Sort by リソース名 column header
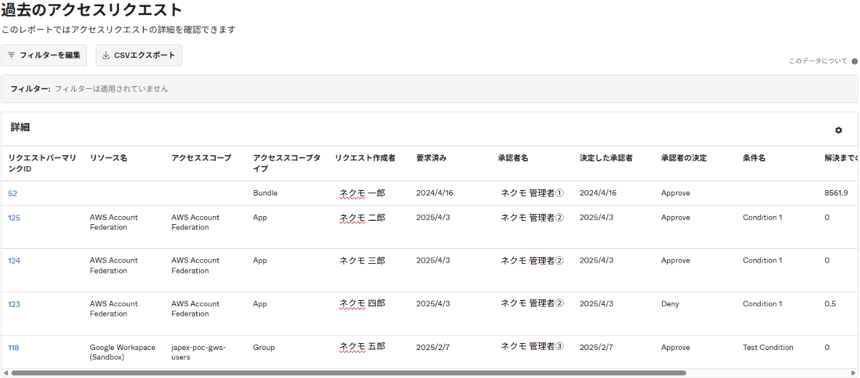 pos(109,158)
